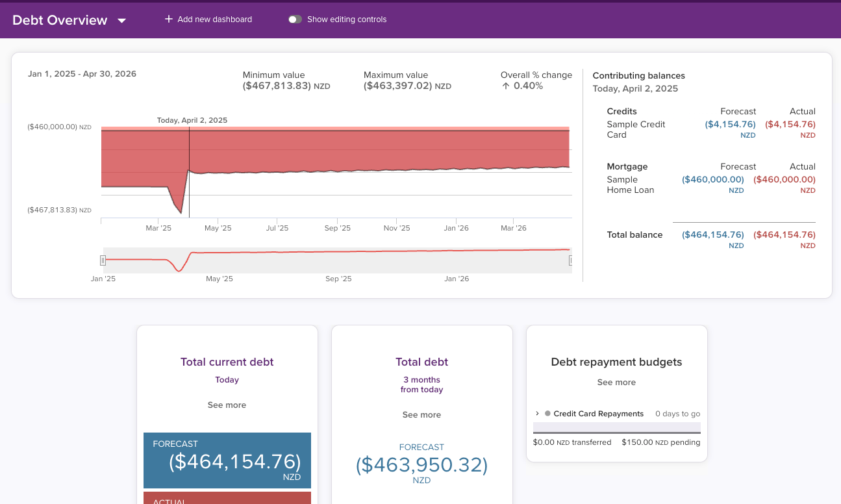Grab the right range slider handle under chart
The height and width of the screenshot is (504, 841).
[x=570, y=260]
